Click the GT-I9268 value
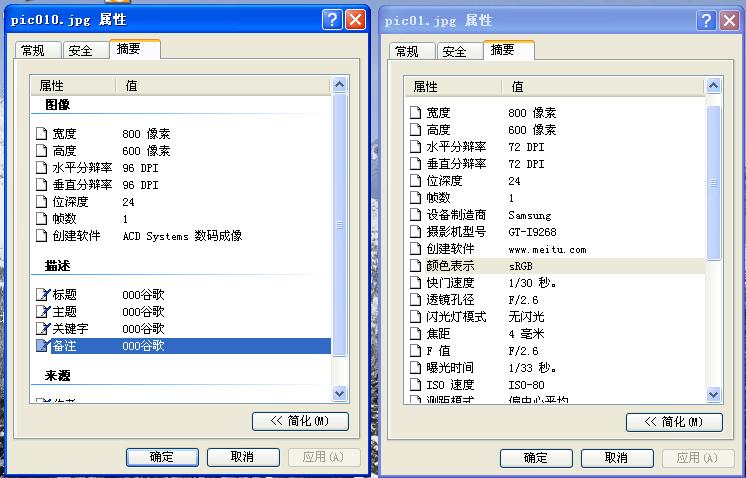The width and height of the screenshot is (746, 478). [532, 232]
